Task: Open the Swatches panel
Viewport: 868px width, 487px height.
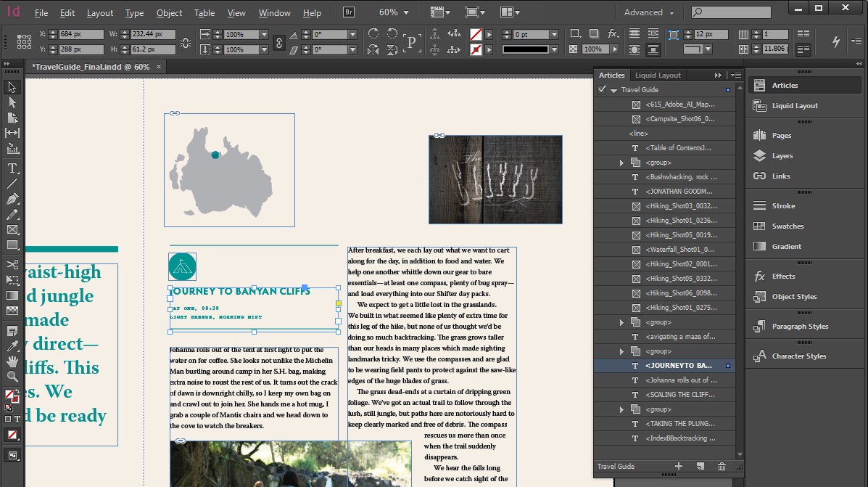Action: coord(787,226)
